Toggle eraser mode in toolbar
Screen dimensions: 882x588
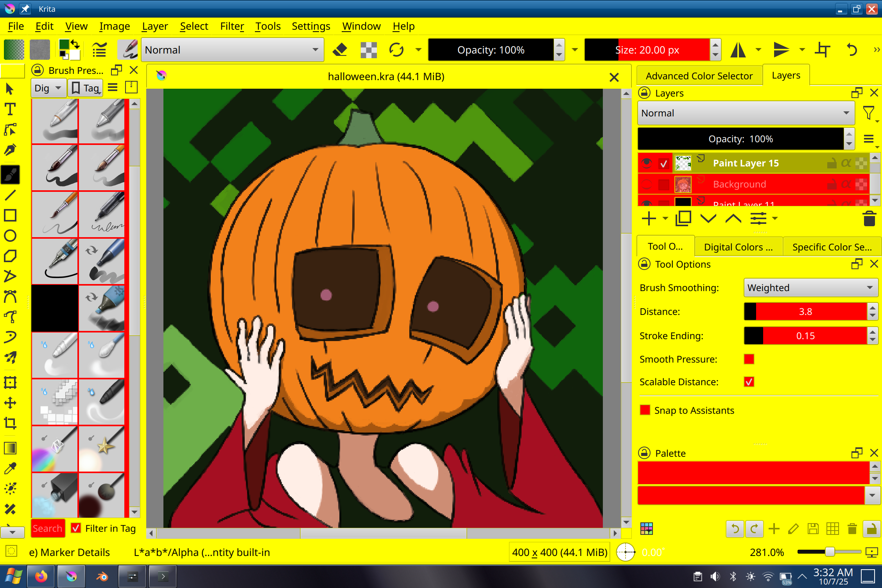coord(340,50)
